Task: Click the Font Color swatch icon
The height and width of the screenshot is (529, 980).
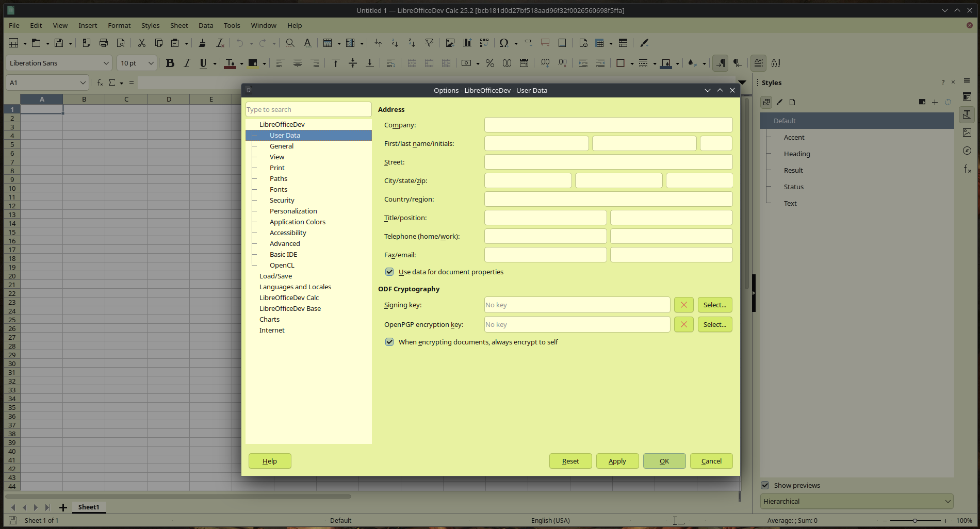Action: (x=230, y=63)
